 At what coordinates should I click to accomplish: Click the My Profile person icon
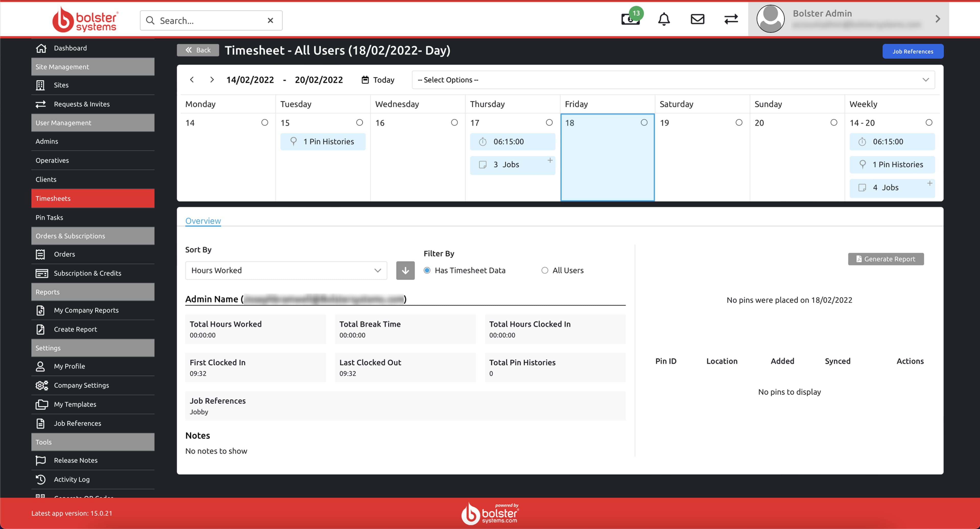(40, 366)
